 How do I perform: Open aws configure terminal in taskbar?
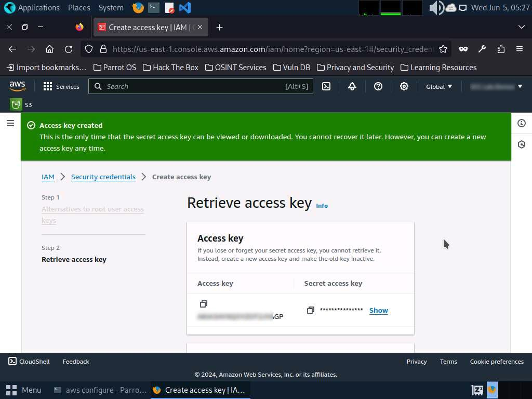100,390
